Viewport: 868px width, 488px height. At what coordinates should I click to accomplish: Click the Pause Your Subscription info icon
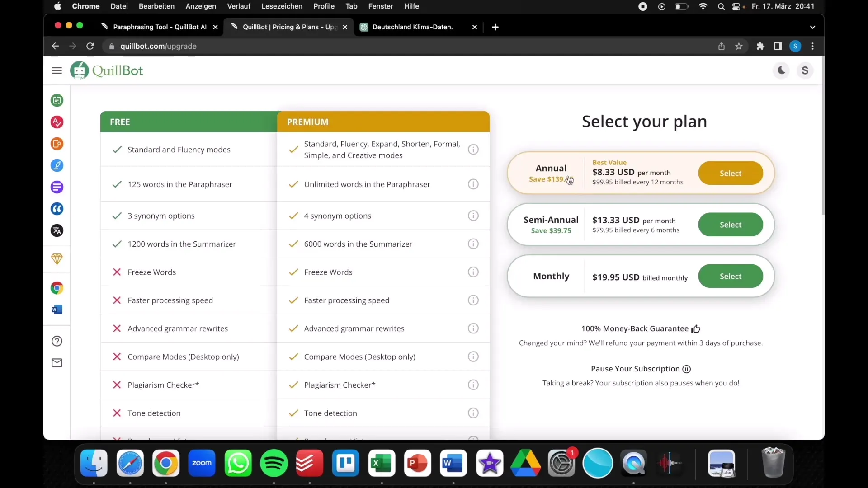pos(686,369)
